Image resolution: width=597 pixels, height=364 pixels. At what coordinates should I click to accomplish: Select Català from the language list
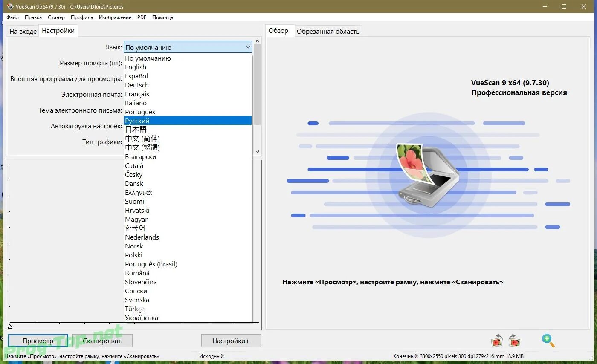(x=188, y=165)
